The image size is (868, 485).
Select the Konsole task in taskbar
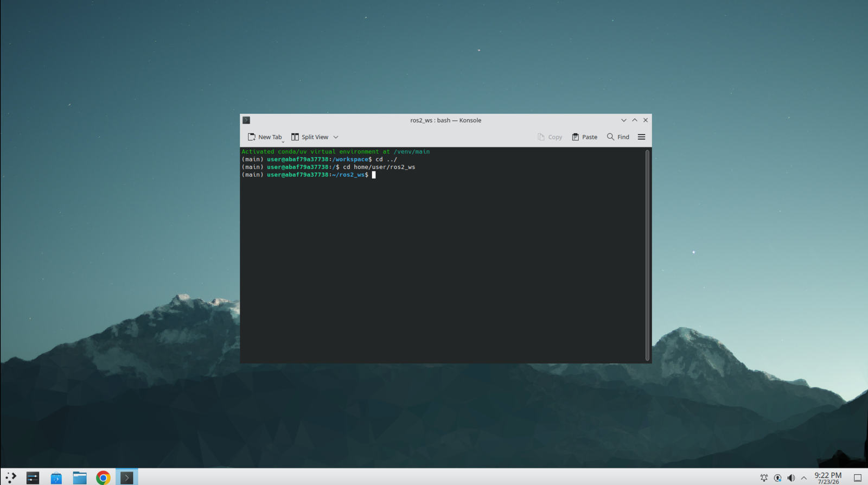pyautogui.click(x=126, y=477)
